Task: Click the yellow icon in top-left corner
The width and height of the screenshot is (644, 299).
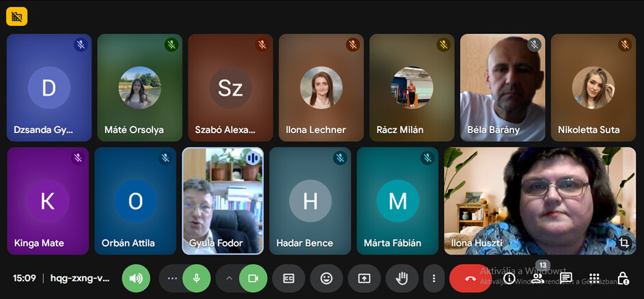Action: [16, 16]
